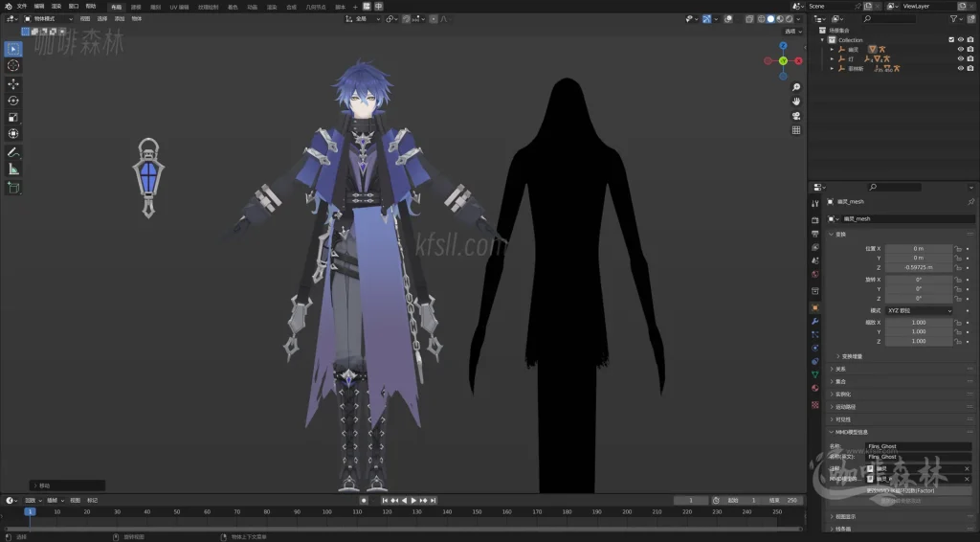
Task: Hide Collection using its eye icon
Action: [x=961, y=39]
